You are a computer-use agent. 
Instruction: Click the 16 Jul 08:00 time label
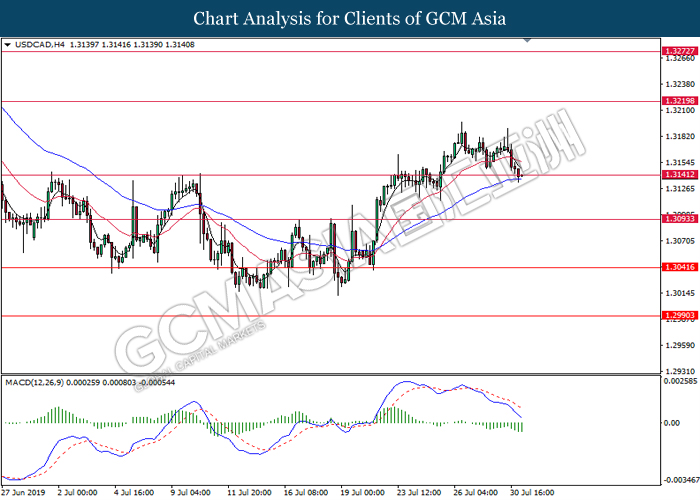[306, 492]
